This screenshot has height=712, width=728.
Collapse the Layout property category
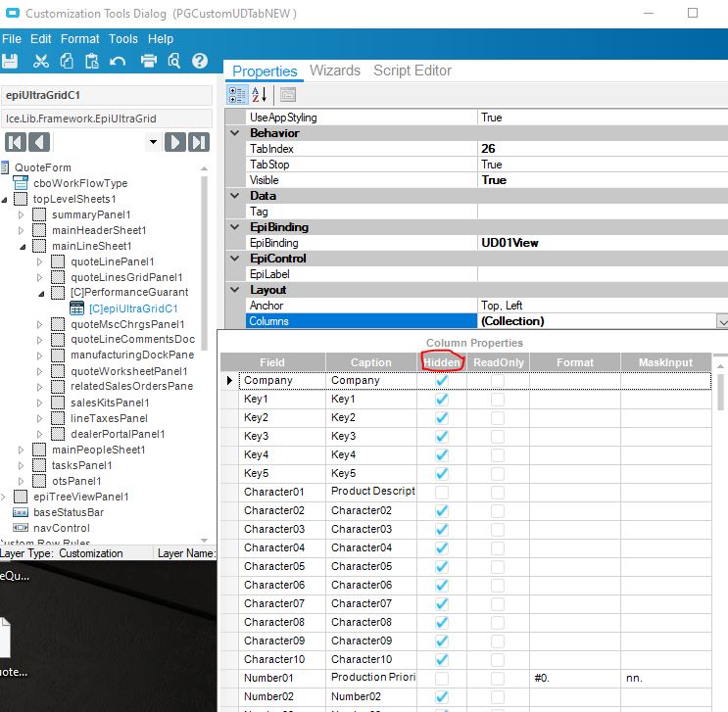235,290
